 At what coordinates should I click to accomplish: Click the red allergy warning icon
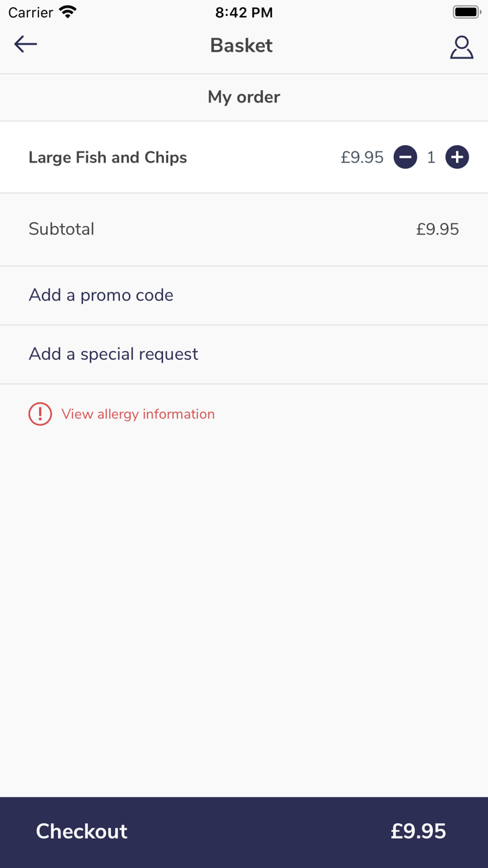click(x=40, y=414)
